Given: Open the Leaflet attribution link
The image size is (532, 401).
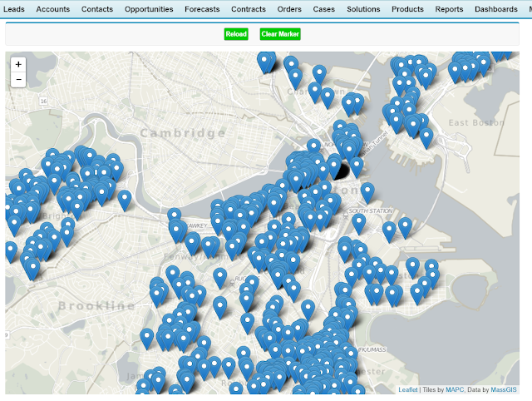Looking at the screenshot, I should click(x=408, y=390).
